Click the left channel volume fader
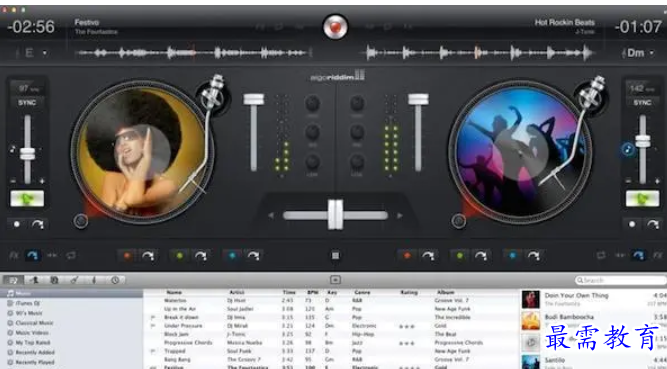The height and width of the screenshot is (369, 667). [x=254, y=100]
